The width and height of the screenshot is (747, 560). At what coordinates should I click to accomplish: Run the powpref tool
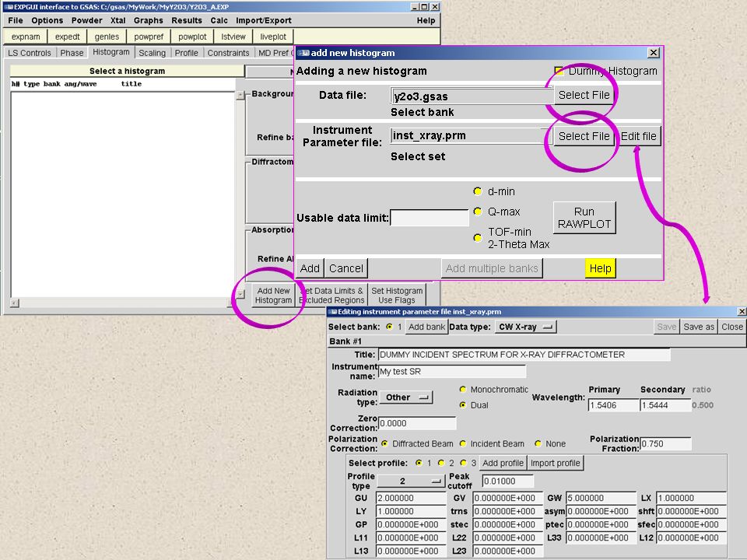[x=149, y=37]
